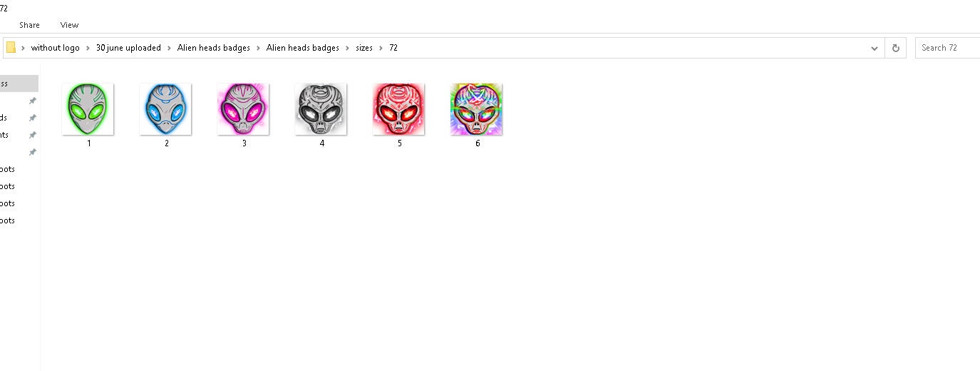Image resolution: width=980 pixels, height=371 pixels.
Task: Expand chevron after 'sizes' breadcrumb
Action: click(381, 48)
